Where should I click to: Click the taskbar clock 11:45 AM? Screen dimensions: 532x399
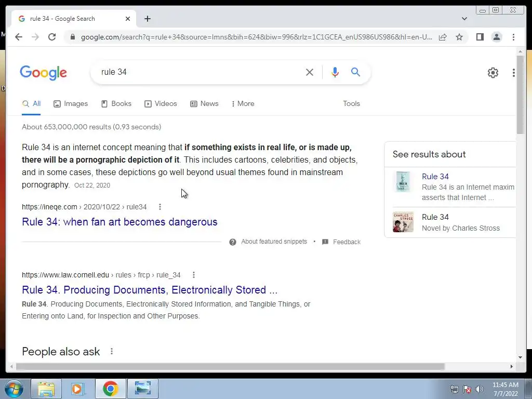pyautogui.click(x=505, y=389)
